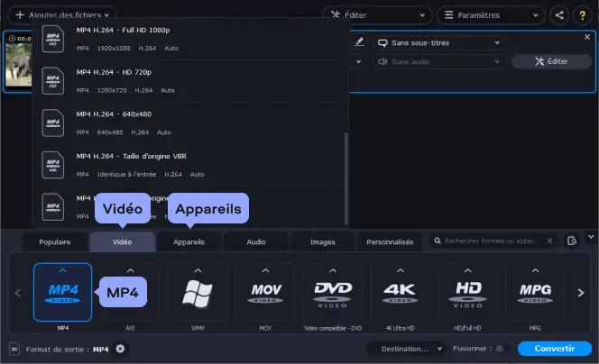Switch to the Audio tab
This screenshot has width=599, height=364.
pos(256,241)
